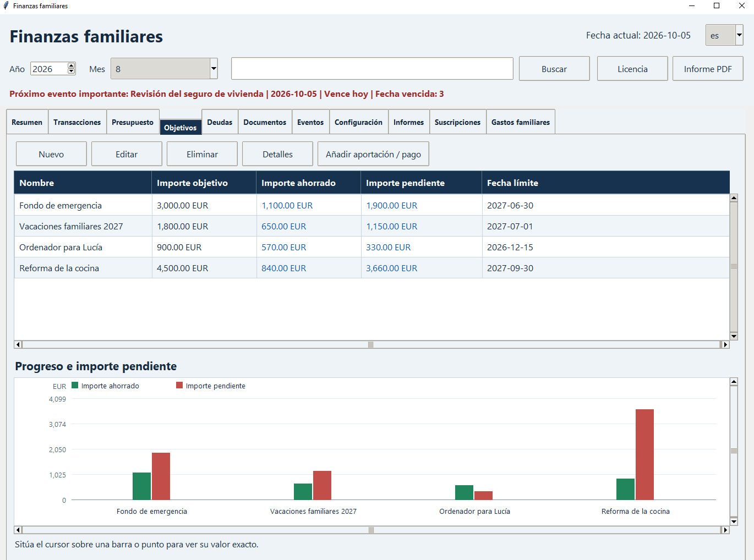The height and width of the screenshot is (560, 754).
Task: Open the Configuración tab
Action: coord(358,122)
